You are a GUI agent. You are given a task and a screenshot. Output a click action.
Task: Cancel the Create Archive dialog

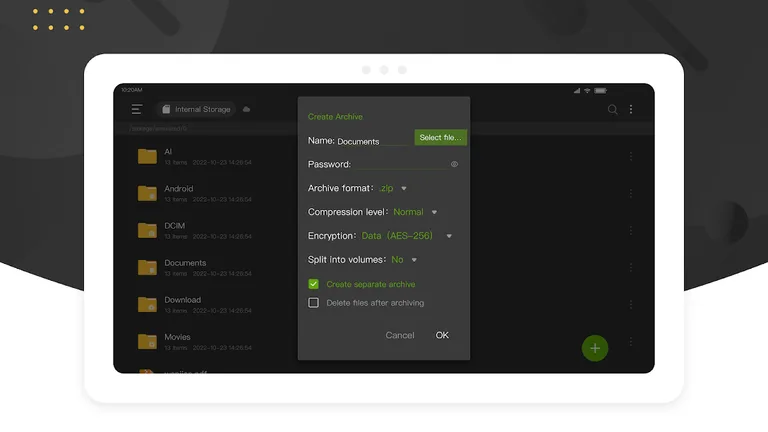[400, 335]
